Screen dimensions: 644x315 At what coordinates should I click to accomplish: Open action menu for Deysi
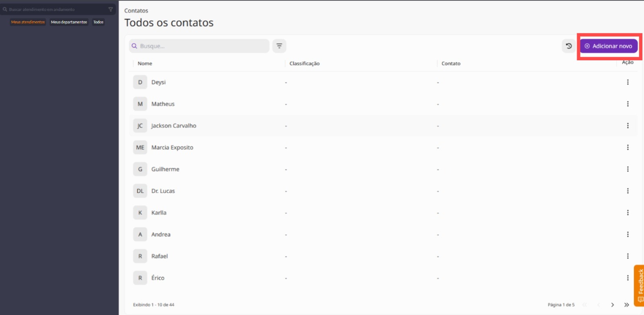coord(627,82)
